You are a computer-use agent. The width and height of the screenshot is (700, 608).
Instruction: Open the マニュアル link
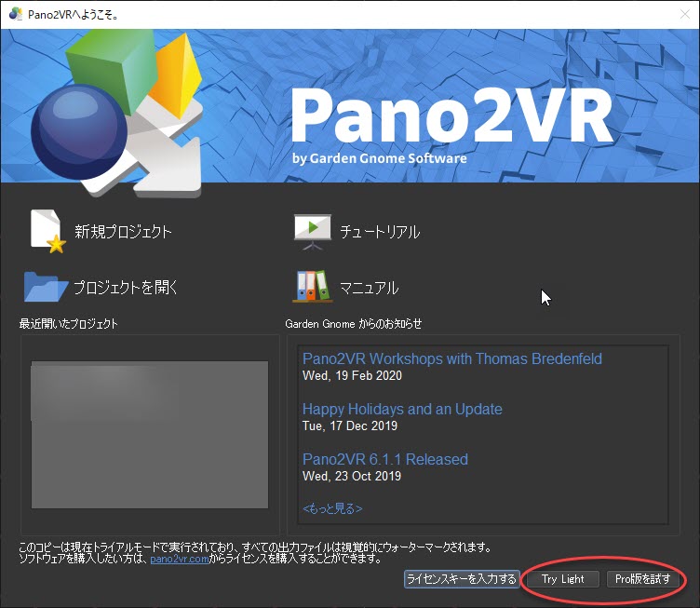click(370, 288)
